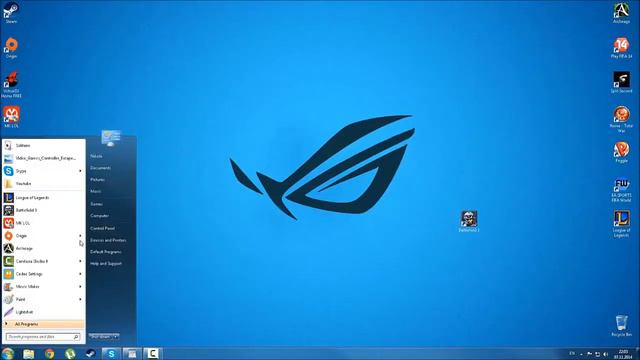Open the Youtube folder in Start menu
The image size is (640, 360).
pos(44,184)
